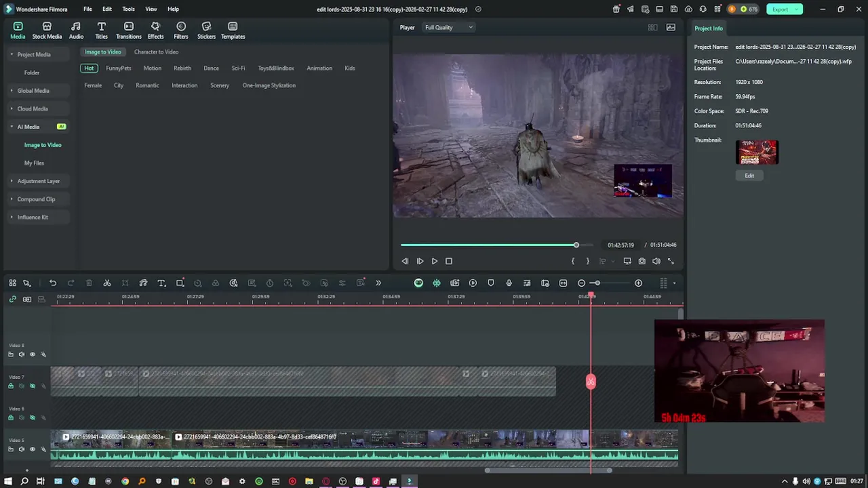
Task: Open the Audio library
Action: pos(76,30)
